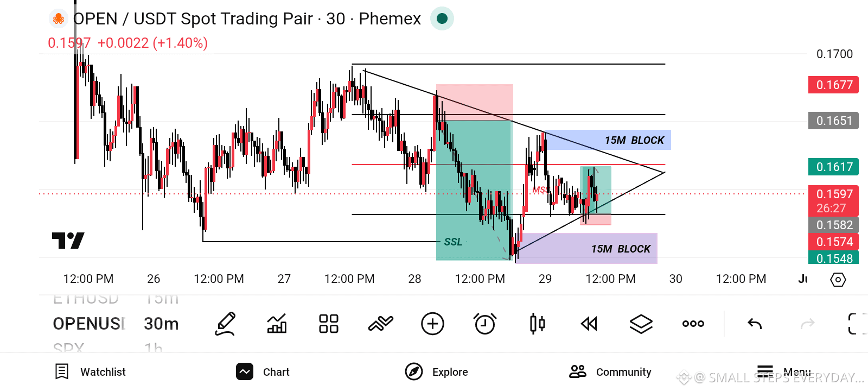Tap the 30 date on time axis
This screenshot has width=868, height=391.
click(x=675, y=279)
